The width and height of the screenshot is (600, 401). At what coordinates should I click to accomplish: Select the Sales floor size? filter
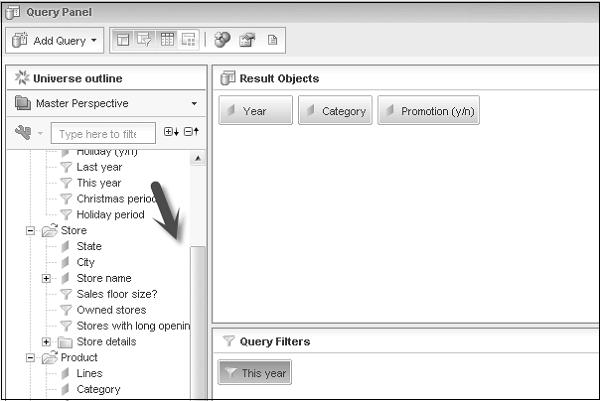[117, 294]
